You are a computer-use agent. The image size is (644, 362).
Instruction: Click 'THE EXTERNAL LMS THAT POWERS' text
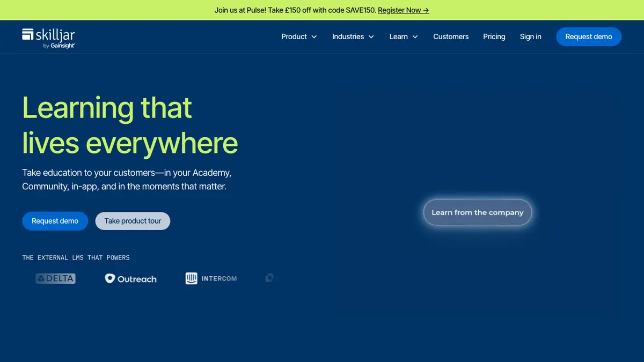(76, 257)
